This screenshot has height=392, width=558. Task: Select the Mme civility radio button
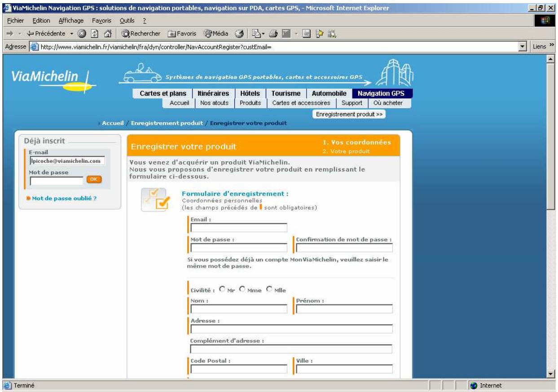click(x=242, y=289)
